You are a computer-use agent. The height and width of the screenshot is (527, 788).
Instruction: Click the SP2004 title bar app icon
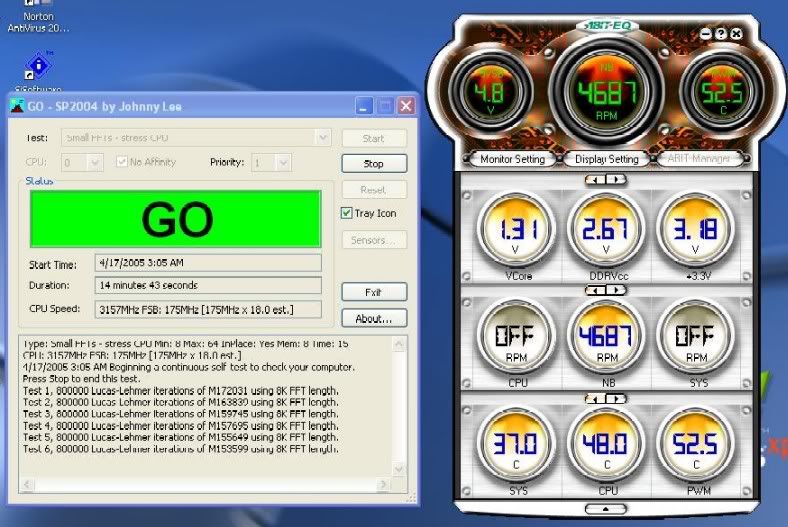pyautogui.click(x=18, y=106)
